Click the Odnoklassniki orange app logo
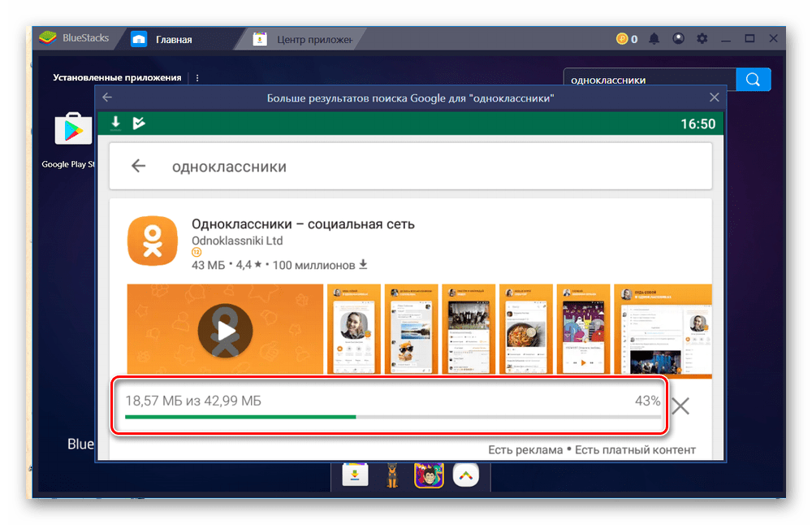Image resolution: width=812 pixels, height=525 pixels. coord(152,241)
